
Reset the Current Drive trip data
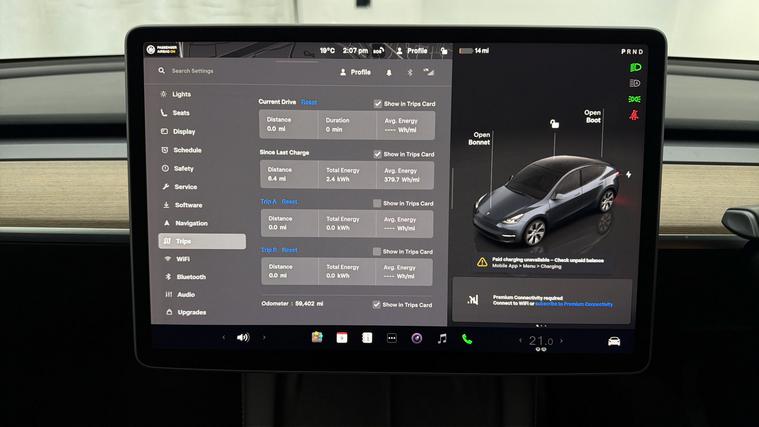(x=309, y=102)
